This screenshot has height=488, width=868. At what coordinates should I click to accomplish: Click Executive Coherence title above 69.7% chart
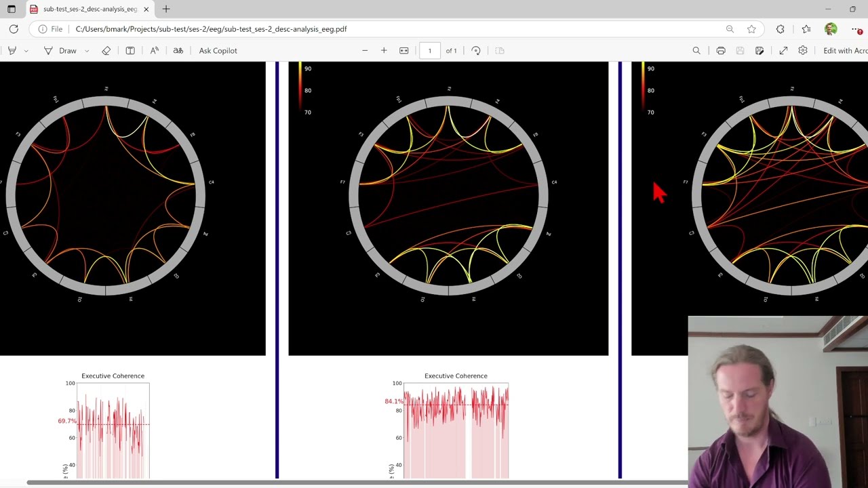[113, 376]
